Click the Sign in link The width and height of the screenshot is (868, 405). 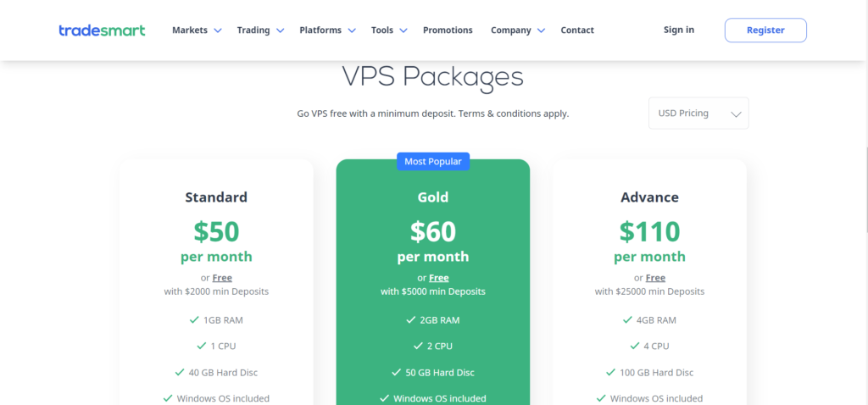679,30
